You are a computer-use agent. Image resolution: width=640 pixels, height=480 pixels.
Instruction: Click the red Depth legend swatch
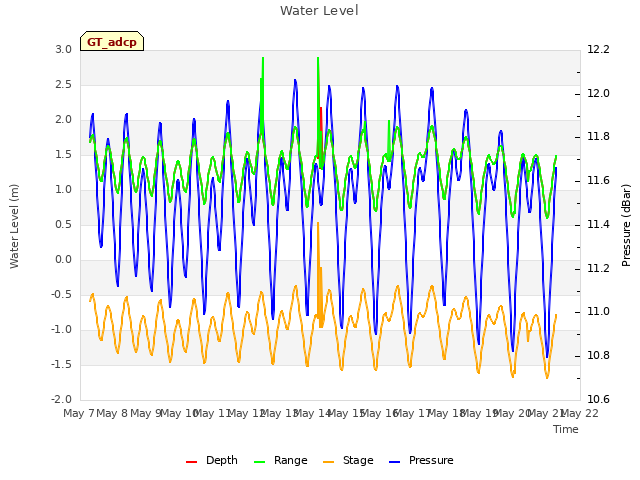click(x=191, y=462)
